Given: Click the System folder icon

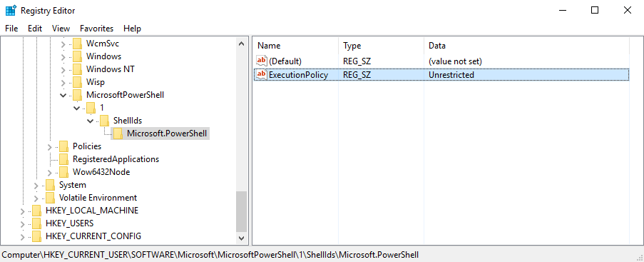Looking at the screenshot, I should pos(50,185).
